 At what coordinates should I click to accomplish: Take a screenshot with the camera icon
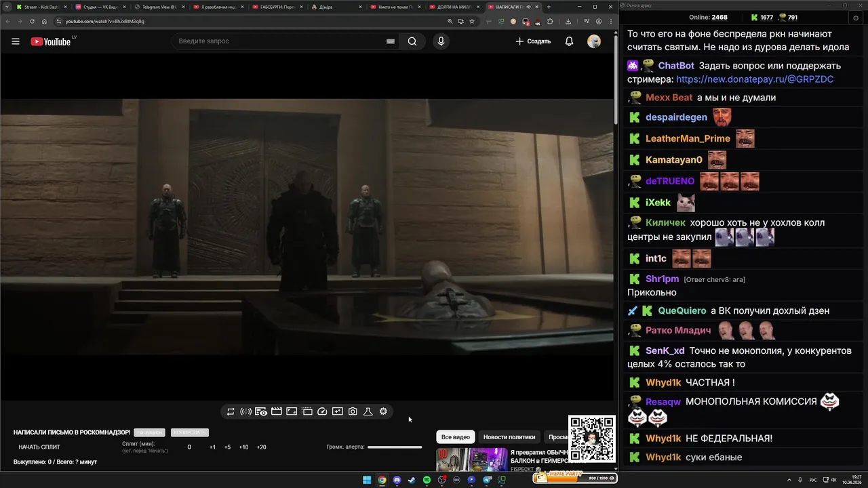click(353, 411)
